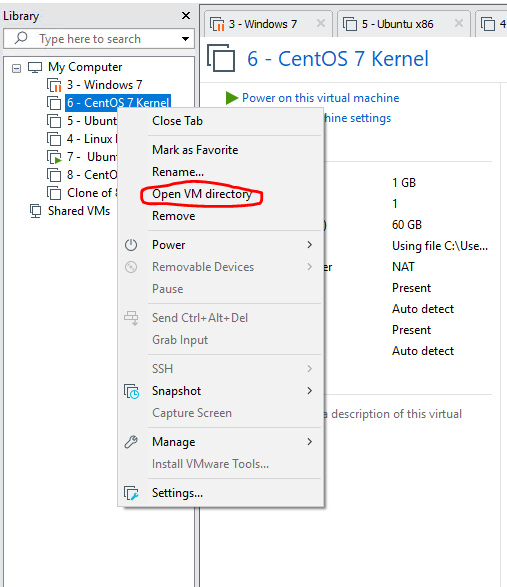
Task: Close the 3 - Windows 7 tab
Action: pyautogui.click(x=321, y=23)
